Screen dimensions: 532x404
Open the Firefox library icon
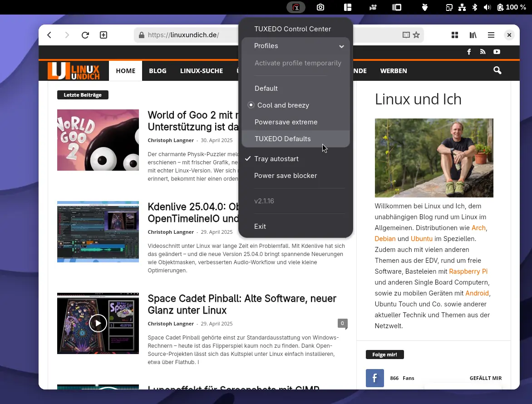coord(473,35)
